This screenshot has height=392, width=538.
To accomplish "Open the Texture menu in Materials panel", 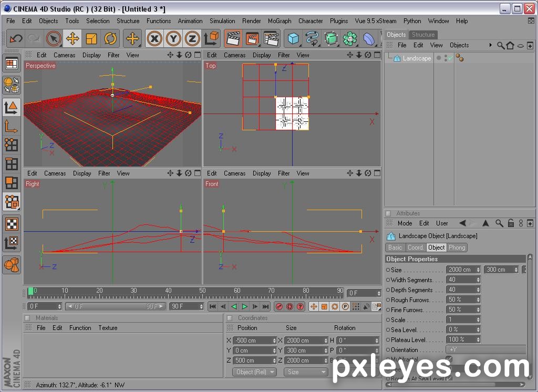I will click(108, 328).
